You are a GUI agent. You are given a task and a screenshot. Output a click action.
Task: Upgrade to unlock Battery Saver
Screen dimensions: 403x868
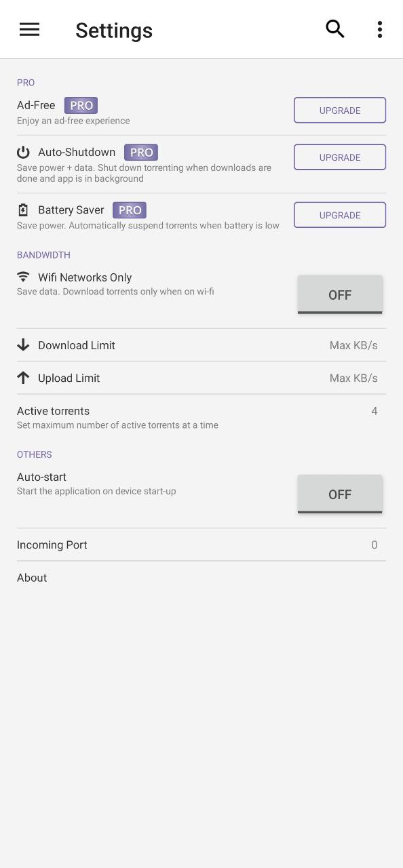pos(340,215)
